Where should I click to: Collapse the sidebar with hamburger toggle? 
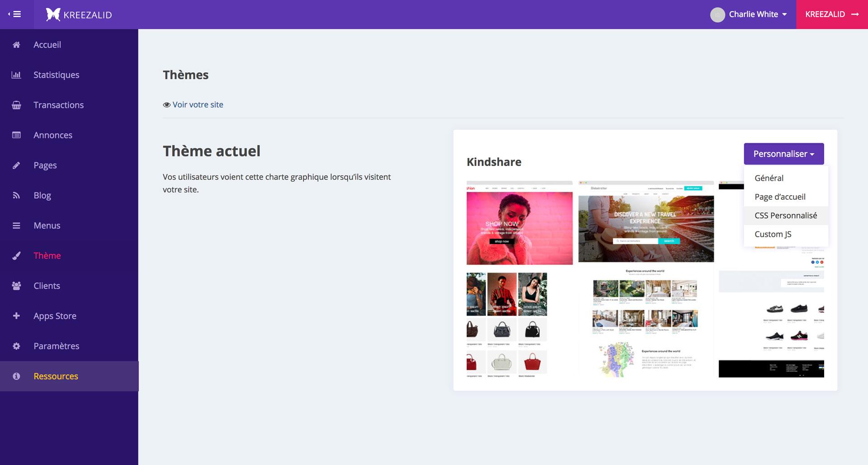(15, 14)
